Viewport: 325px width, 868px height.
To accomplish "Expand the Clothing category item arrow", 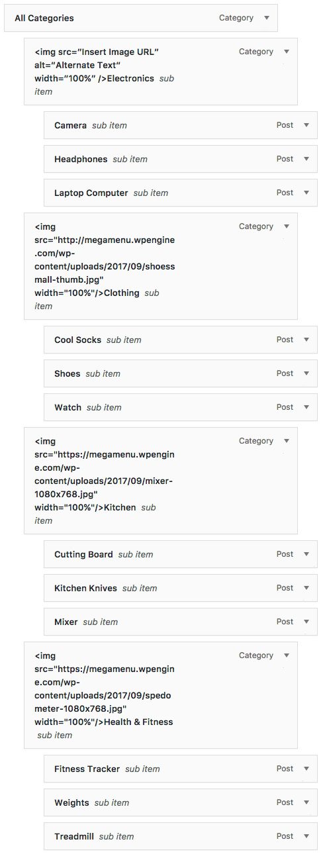I will click(x=286, y=226).
